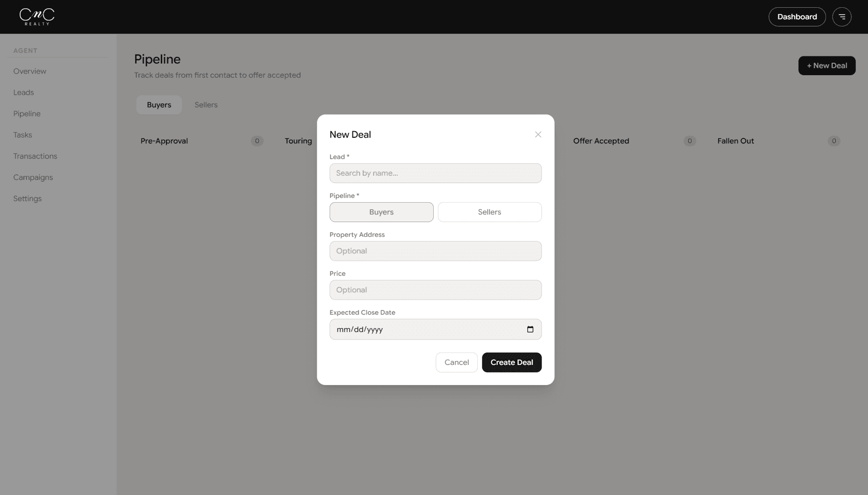Select Sellers pipeline option in dialog
The image size is (868, 495).
coord(490,212)
